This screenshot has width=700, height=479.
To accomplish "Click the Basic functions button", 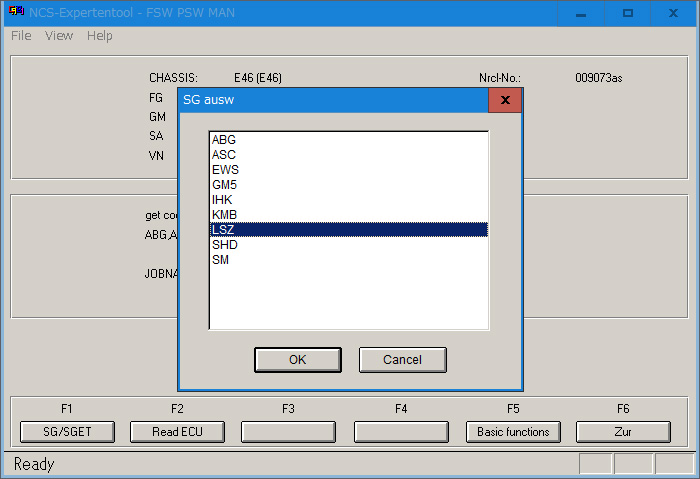I will [513, 432].
